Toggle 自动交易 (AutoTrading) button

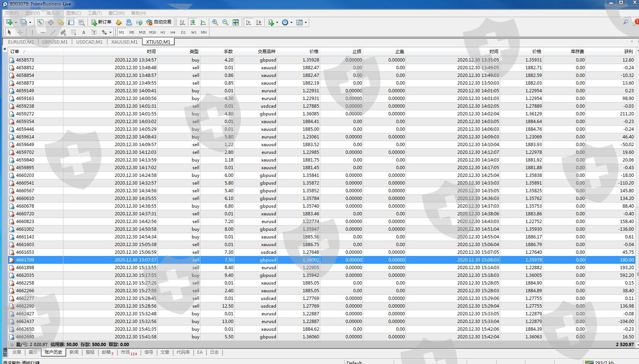(x=159, y=22)
